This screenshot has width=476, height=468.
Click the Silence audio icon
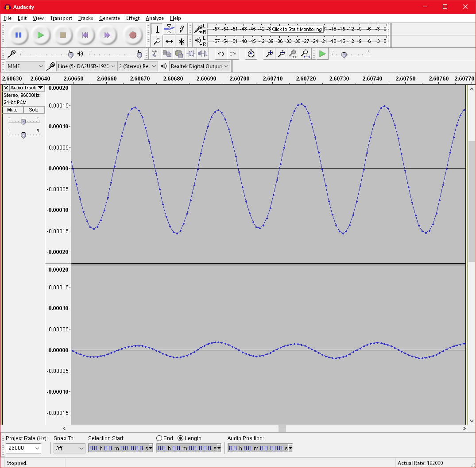tap(203, 54)
